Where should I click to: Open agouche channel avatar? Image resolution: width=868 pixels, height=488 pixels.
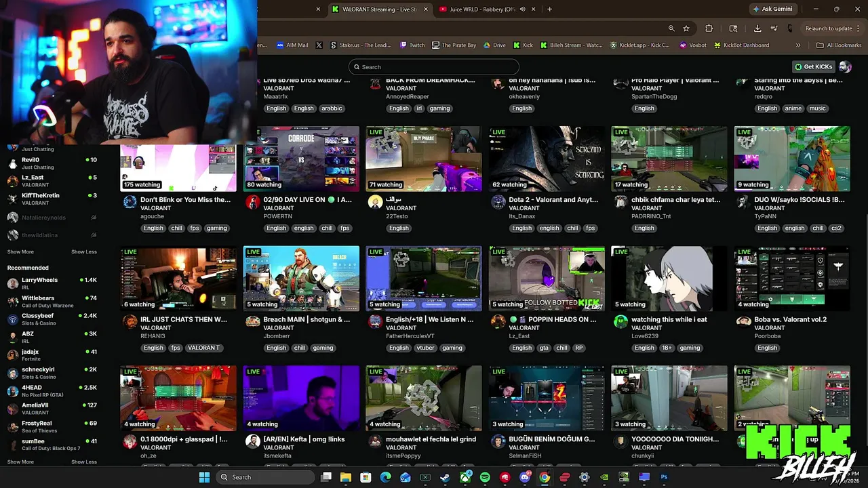pyautogui.click(x=130, y=201)
